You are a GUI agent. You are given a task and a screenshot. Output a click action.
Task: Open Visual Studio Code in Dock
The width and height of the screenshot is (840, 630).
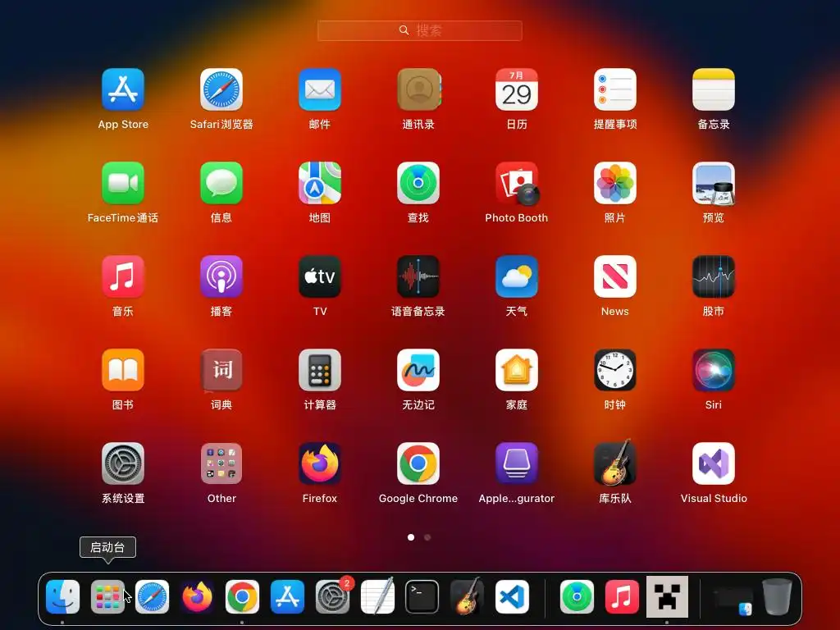tap(512, 597)
